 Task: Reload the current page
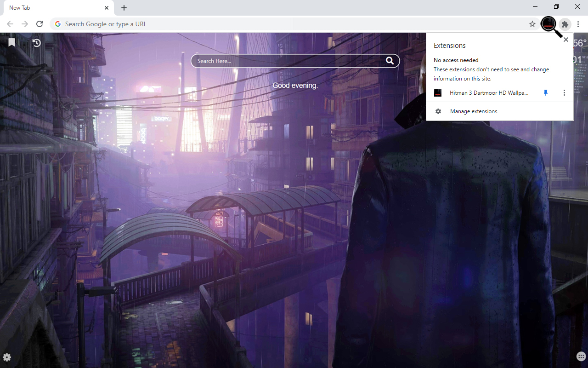[x=40, y=24]
